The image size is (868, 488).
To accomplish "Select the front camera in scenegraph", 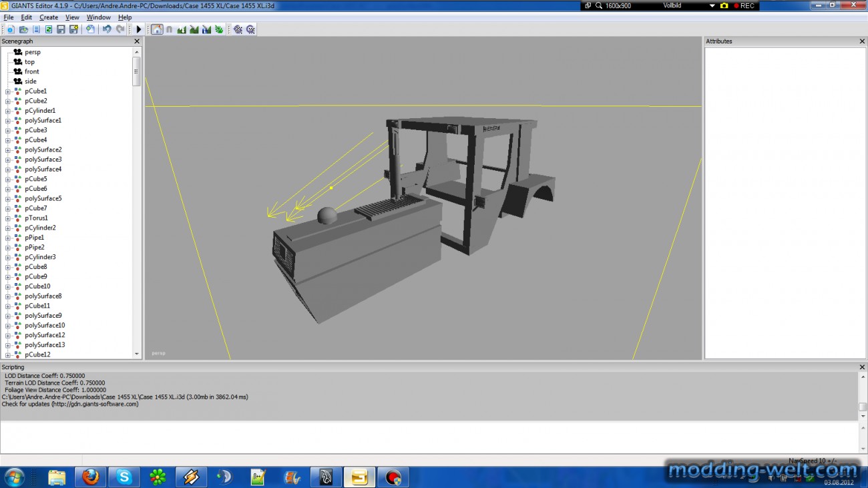I will pos(32,71).
